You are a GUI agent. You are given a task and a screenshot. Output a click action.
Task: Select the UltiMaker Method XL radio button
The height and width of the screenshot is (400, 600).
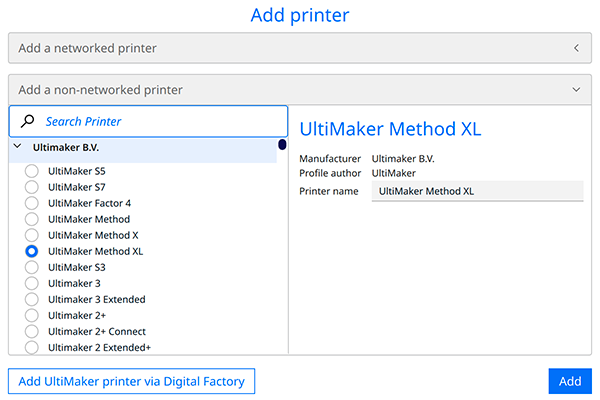coord(32,251)
